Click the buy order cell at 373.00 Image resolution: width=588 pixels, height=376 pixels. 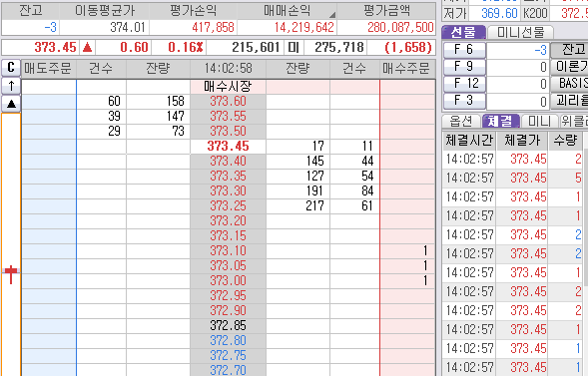(407, 281)
